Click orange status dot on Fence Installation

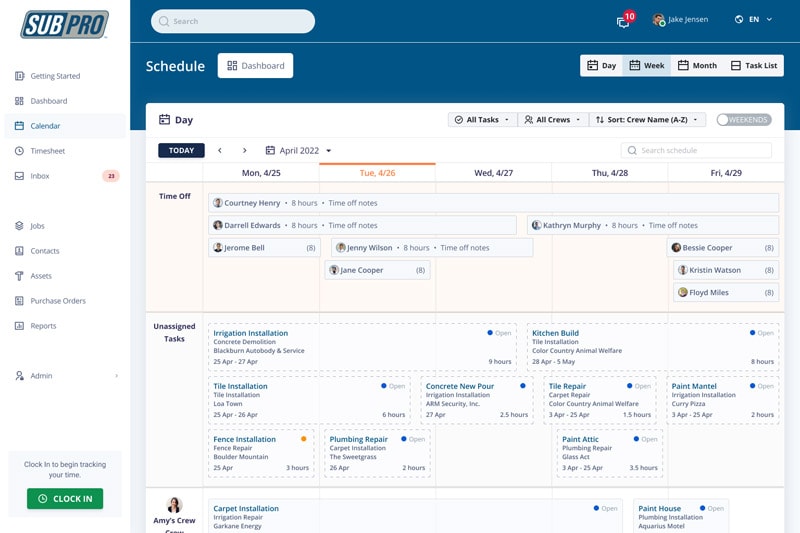(x=304, y=439)
